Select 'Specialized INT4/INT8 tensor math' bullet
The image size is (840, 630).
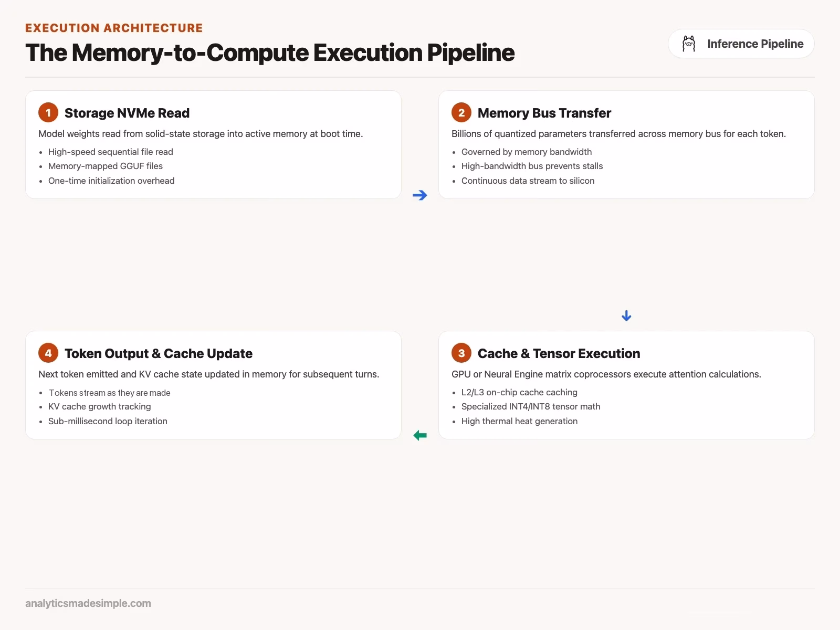(x=531, y=406)
